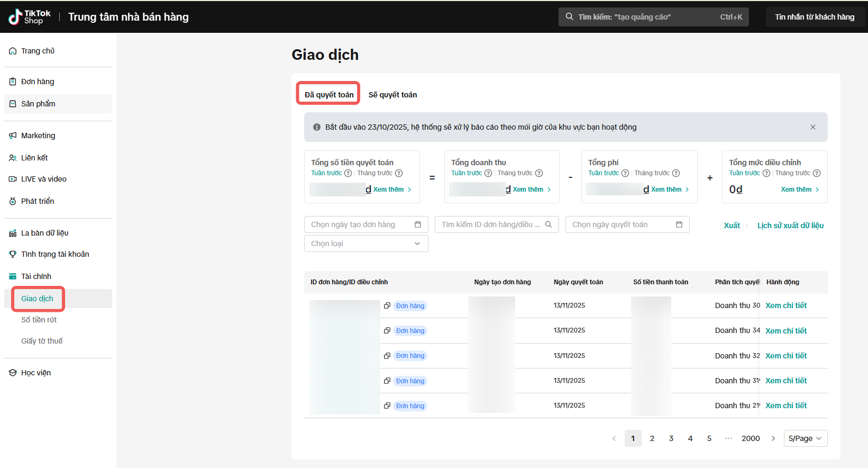The image size is (868, 468).
Task: Open Số tiền rút in sidebar
Action: pos(39,320)
